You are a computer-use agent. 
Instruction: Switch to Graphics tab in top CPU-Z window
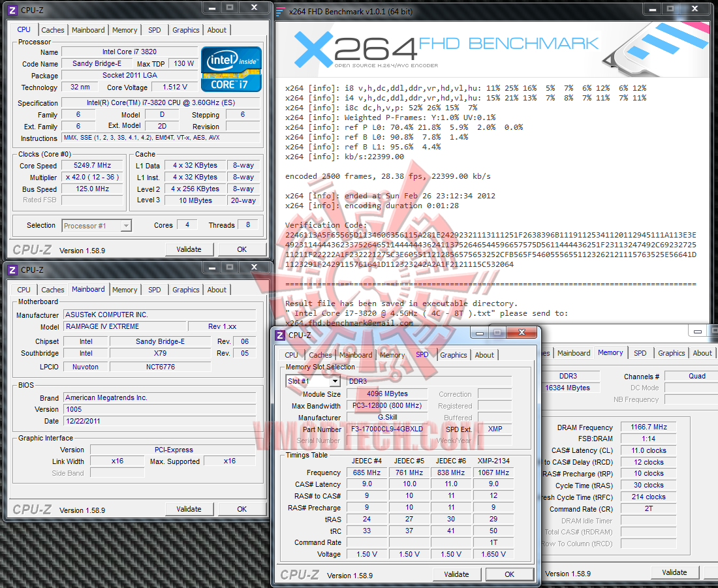pos(186,30)
